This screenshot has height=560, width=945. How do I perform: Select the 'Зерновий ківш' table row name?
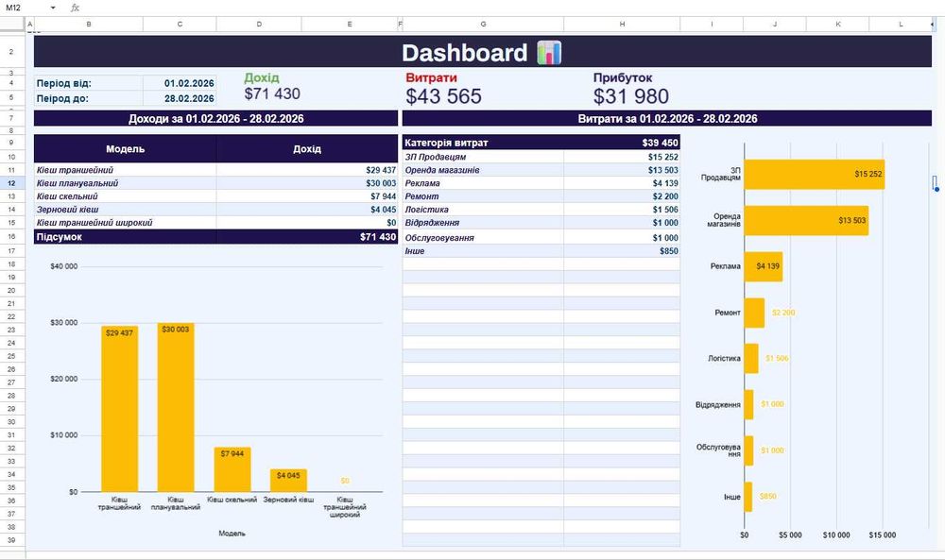(x=126, y=210)
